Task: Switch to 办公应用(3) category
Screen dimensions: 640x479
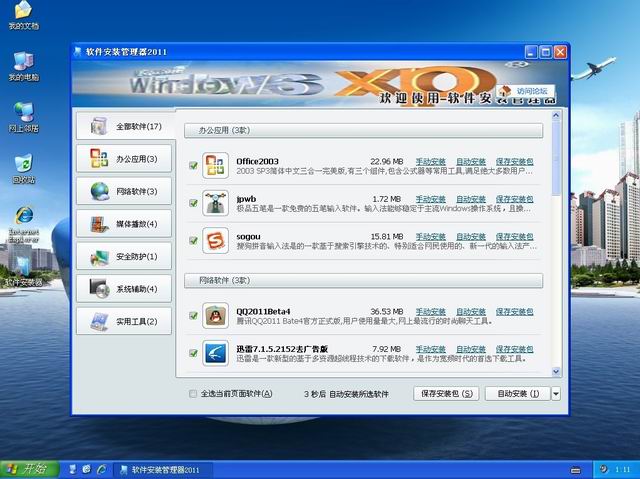Action: 124,159
